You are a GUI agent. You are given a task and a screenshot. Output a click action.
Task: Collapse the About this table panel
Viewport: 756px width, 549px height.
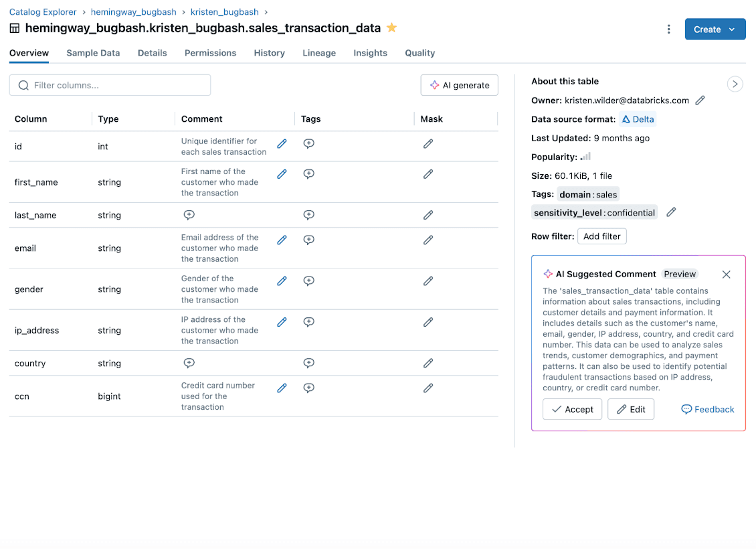[x=735, y=84]
